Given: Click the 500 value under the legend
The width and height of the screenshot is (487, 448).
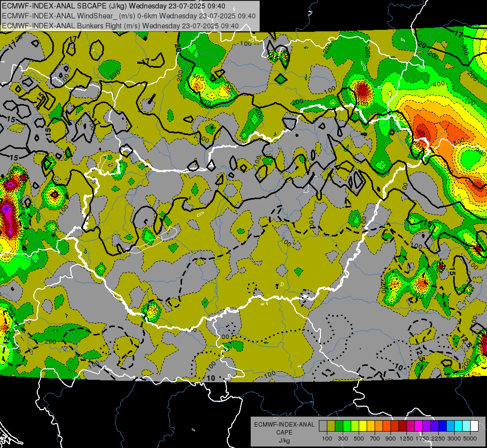Looking at the screenshot, I should tap(359, 439).
